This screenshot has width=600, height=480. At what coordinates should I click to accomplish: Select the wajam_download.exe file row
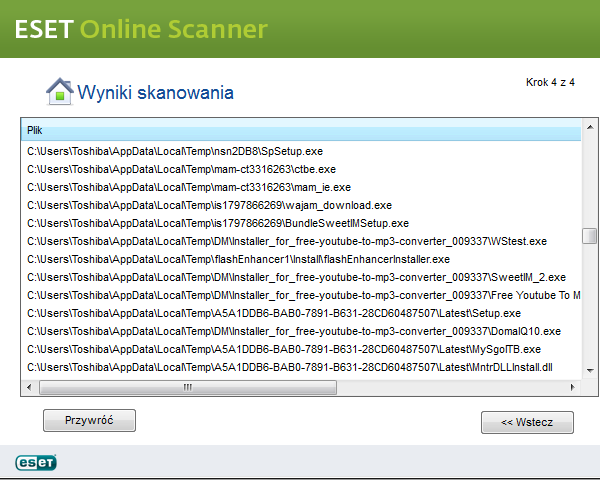click(301, 205)
